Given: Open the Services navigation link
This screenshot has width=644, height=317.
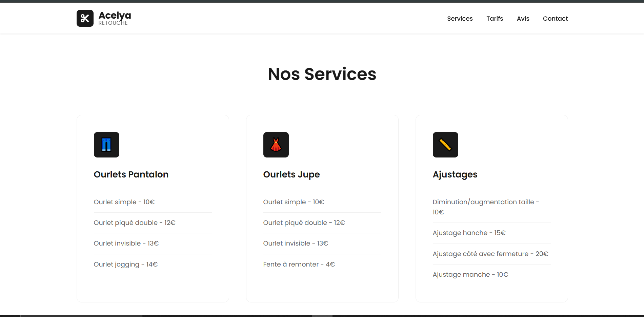Looking at the screenshot, I should click(x=460, y=19).
